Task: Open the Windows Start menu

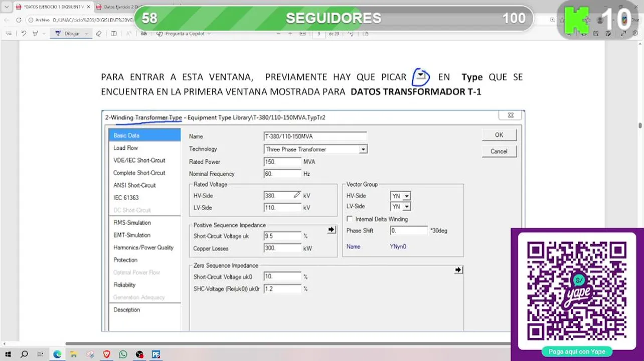Action: click(9, 354)
